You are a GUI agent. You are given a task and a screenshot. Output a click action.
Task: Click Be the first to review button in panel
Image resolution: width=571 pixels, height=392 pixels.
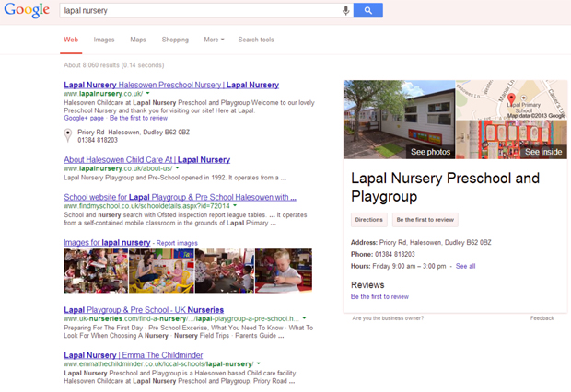425,220
